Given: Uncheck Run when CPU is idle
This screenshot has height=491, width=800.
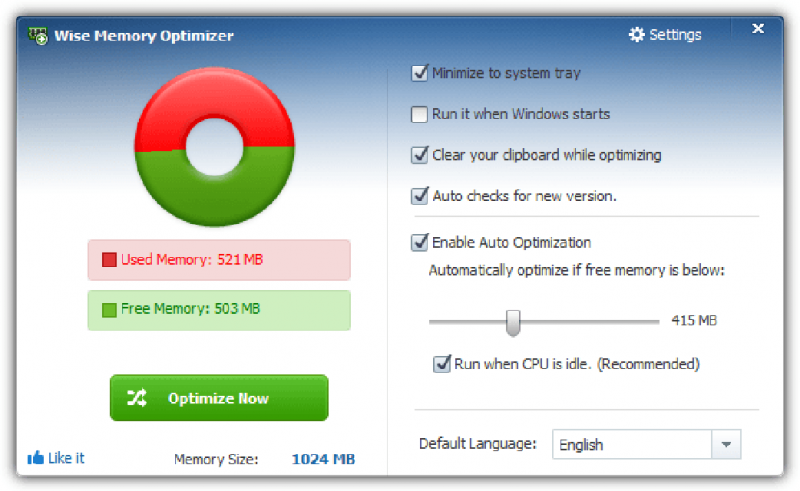Looking at the screenshot, I should [442, 364].
